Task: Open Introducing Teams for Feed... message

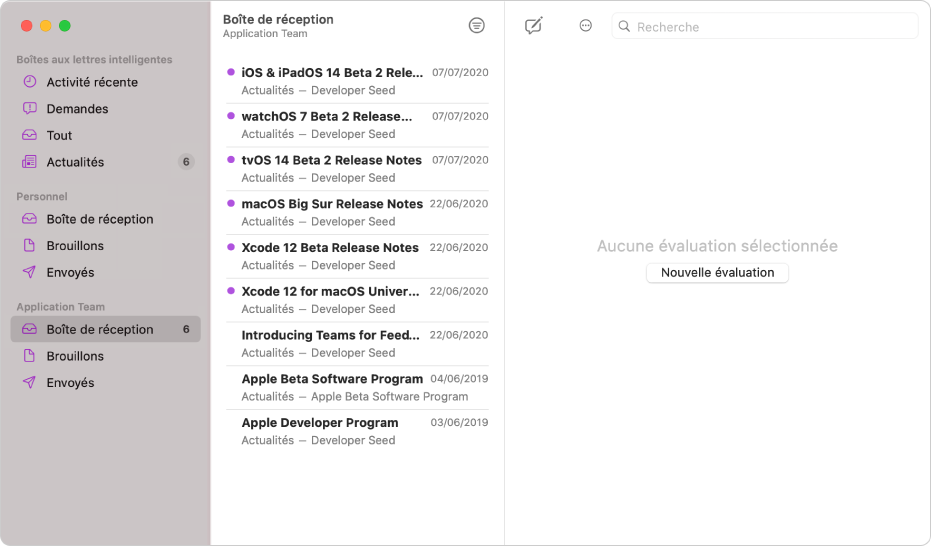Action: coord(357,344)
